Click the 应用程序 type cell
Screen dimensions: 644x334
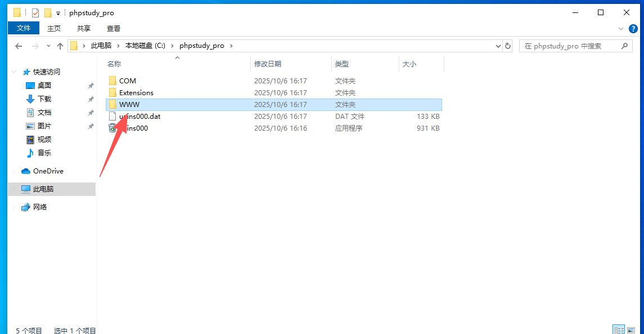[x=349, y=128]
